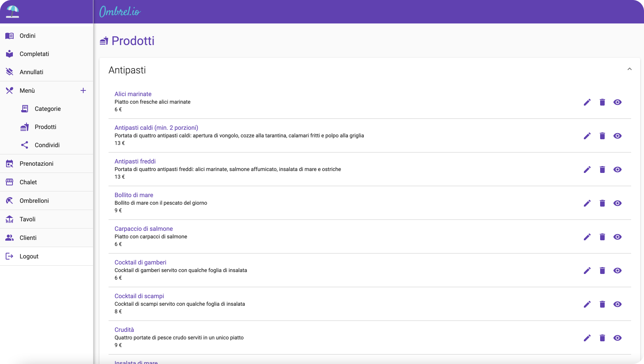Edit Bollito di mare entry

coord(587,203)
